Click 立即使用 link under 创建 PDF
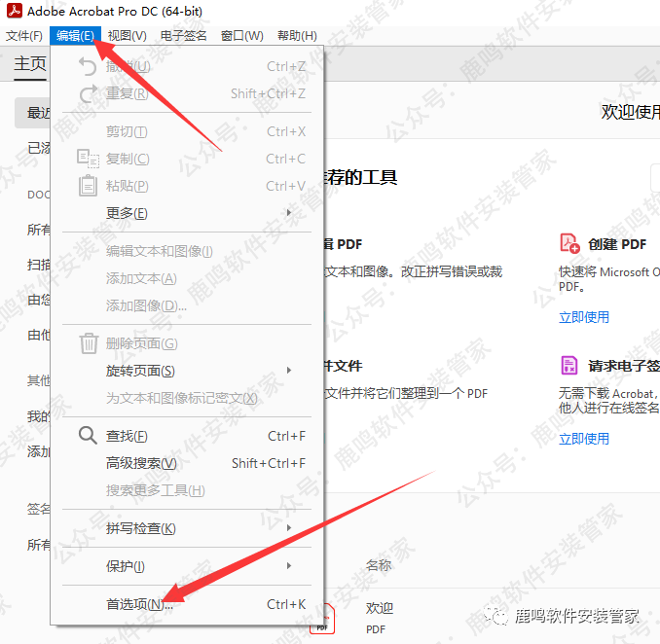Viewport: 660px width, 644px height. [584, 317]
